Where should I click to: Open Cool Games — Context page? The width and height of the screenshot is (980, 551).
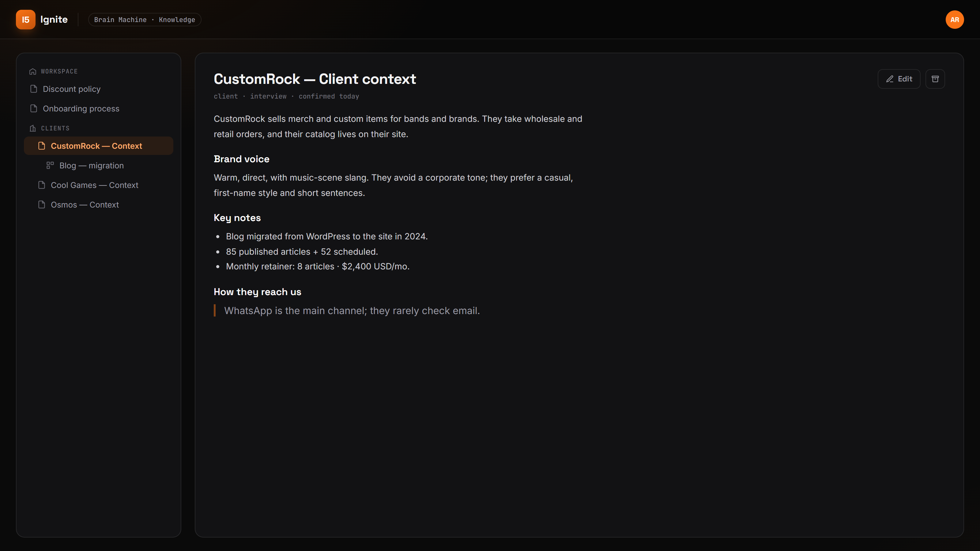pos(99,185)
